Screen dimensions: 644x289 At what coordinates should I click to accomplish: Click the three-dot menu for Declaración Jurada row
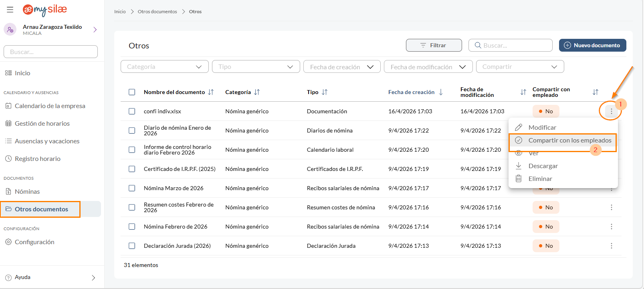611,246
